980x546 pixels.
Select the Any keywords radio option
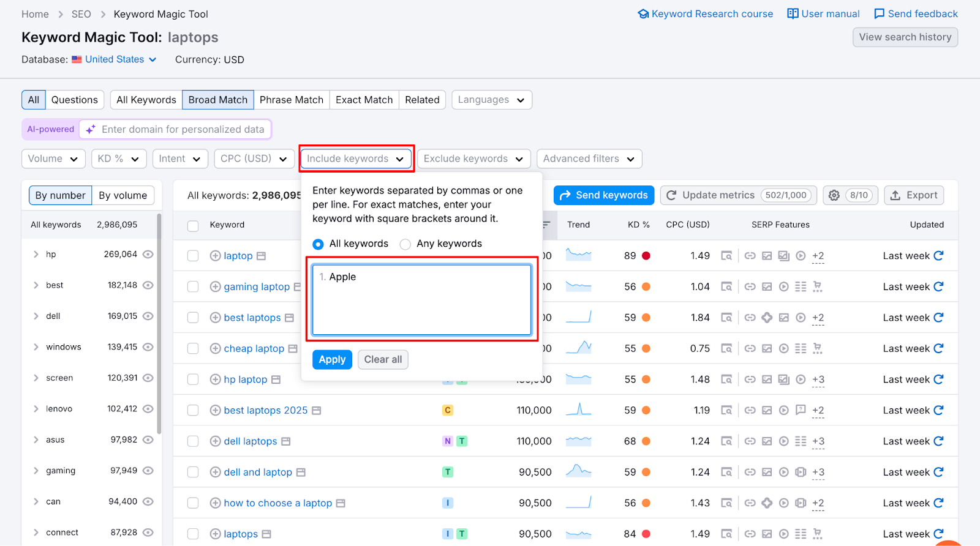click(405, 244)
